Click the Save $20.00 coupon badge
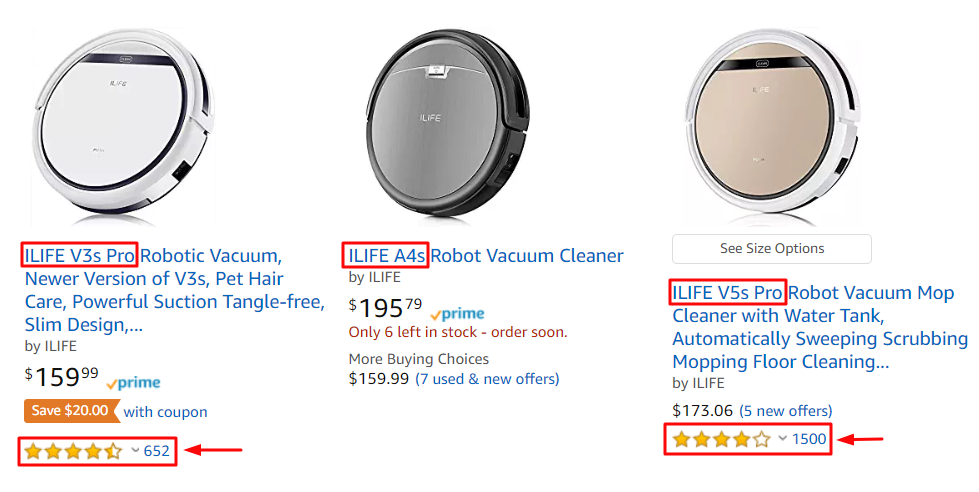This screenshot has height=492, width=979. tap(71, 411)
